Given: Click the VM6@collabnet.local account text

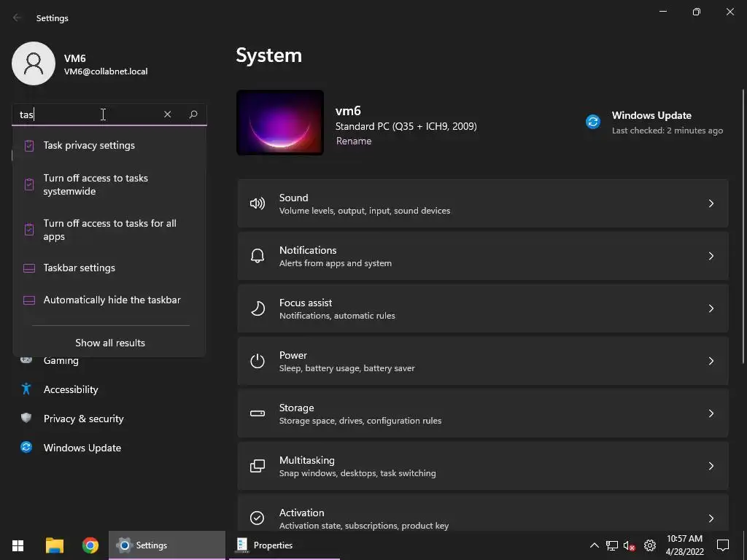Looking at the screenshot, I should (x=106, y=71).
